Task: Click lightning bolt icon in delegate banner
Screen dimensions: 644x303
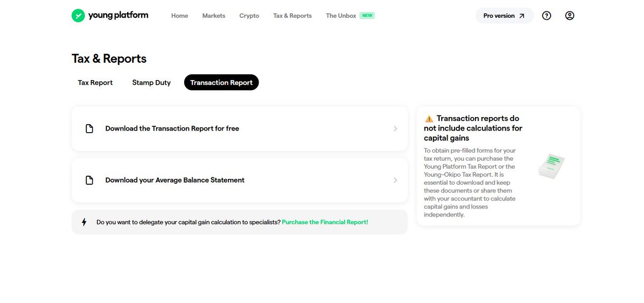Action: (x=84, y=222)
